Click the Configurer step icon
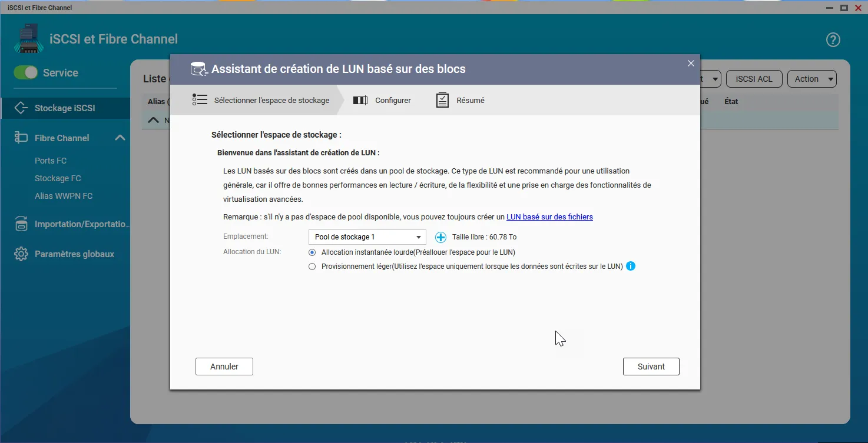This screenshot has height=443, width=868. click(x=360, y=101)
